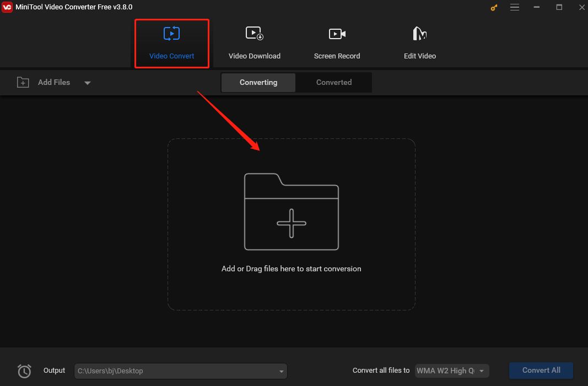Open the hamburger menu
588x386 pixels.
515,7
